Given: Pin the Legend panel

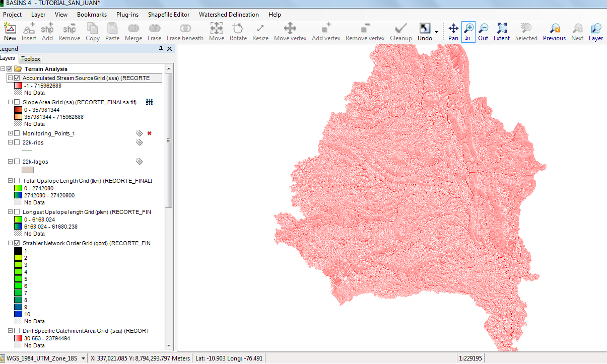Looking at the screenshot, I should click(x=161, y=49).
